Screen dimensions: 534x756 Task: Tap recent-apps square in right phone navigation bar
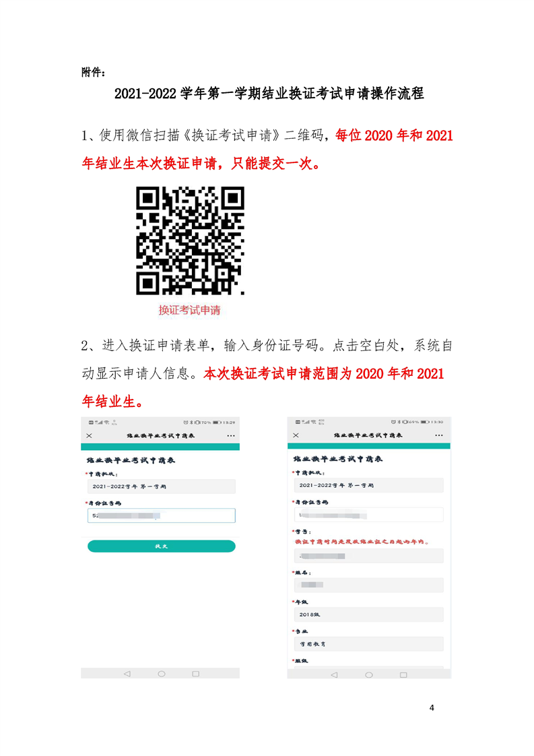[x=403, y=674]
